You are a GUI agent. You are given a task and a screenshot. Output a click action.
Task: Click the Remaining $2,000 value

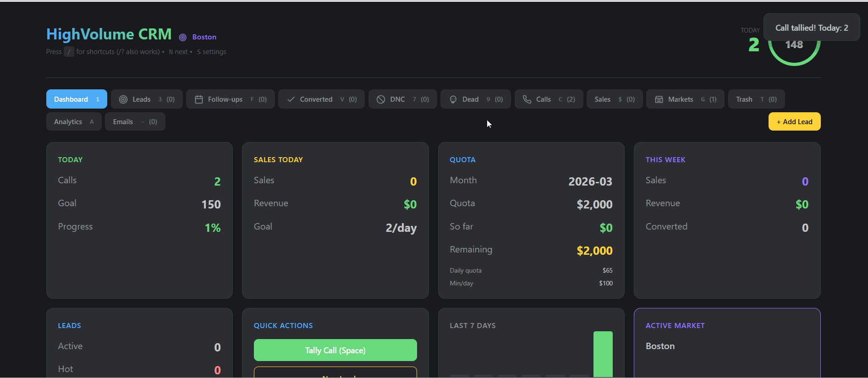(x=594, y=251)
